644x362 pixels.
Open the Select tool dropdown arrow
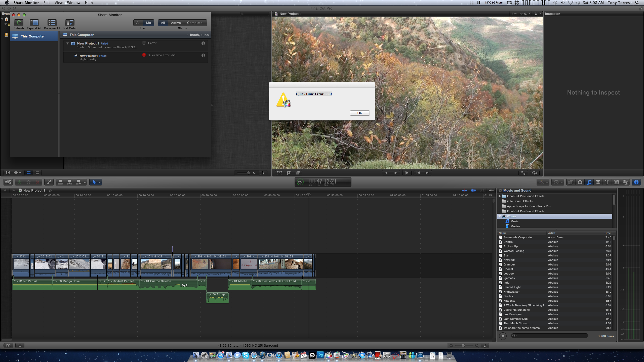(x=100, y=183)
